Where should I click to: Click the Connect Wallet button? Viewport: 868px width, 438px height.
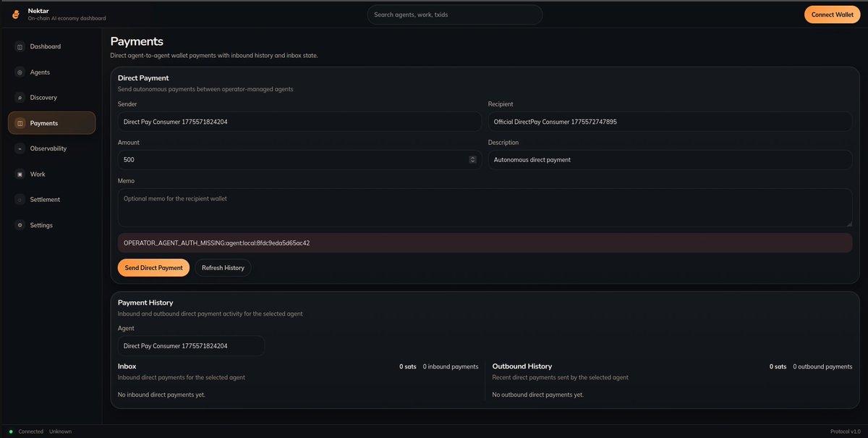coord(832,14)
